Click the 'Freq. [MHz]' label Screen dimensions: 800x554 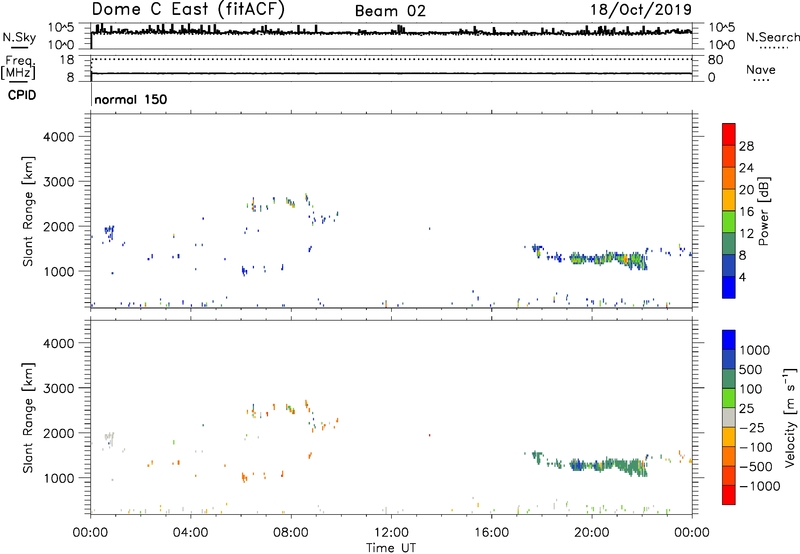click(18, 67)
